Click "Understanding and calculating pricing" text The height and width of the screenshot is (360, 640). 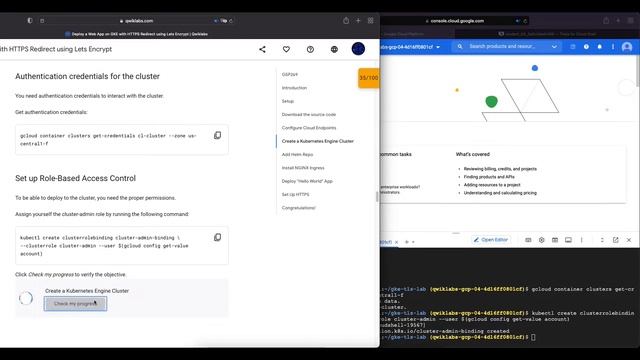tap(500, 193)
